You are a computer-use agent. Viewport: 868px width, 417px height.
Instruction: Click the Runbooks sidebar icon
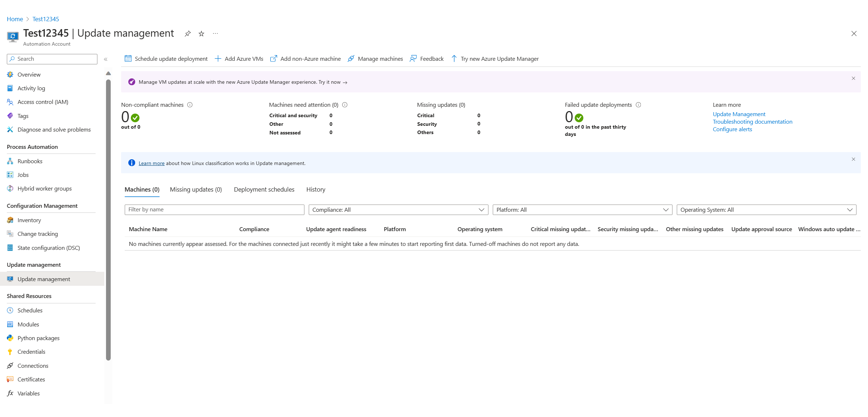(x=10, y=161)
